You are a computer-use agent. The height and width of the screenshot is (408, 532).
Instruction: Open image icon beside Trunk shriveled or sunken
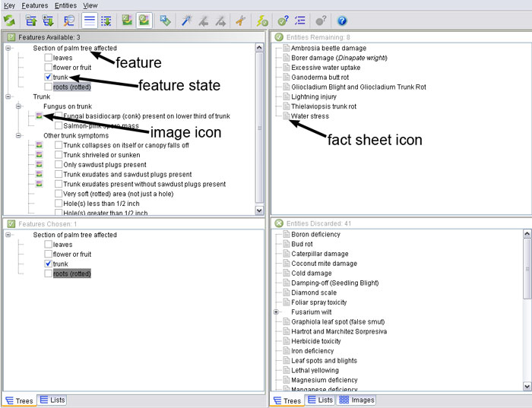(39, 154)
